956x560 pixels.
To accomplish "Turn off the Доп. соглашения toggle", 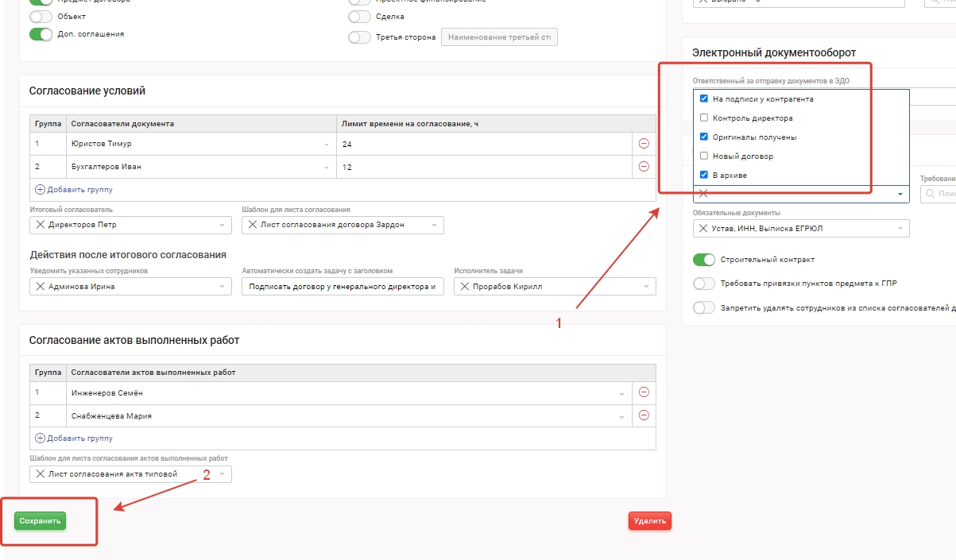I will pos(41,34).
